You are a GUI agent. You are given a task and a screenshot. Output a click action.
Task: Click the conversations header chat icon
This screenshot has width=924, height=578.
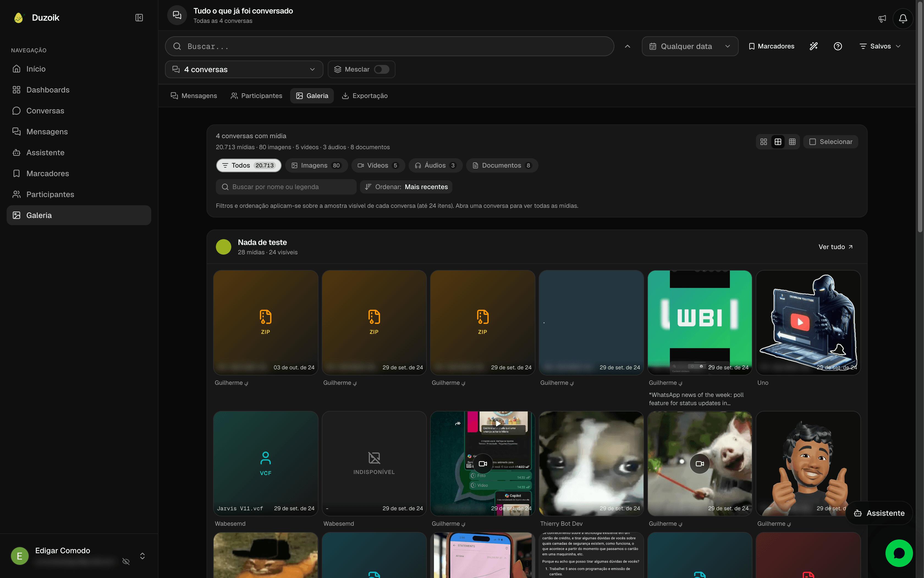tap(177, 15)
